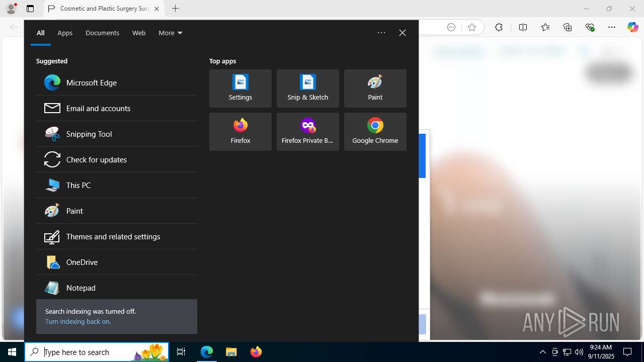This screenshot has height=362, width=644.
Task: Open the taskbar clock and date
Action: click(x=602, y=352)
